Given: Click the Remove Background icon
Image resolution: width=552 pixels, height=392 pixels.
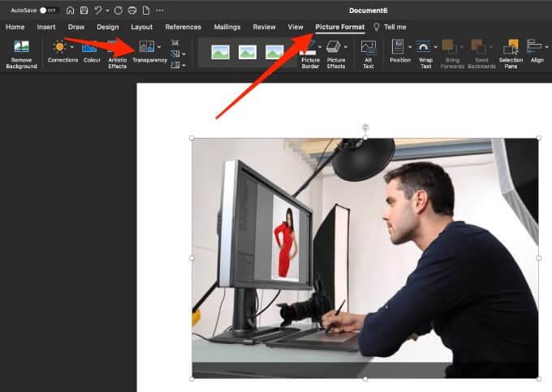Looking at the screenshot, I should 21,47.
